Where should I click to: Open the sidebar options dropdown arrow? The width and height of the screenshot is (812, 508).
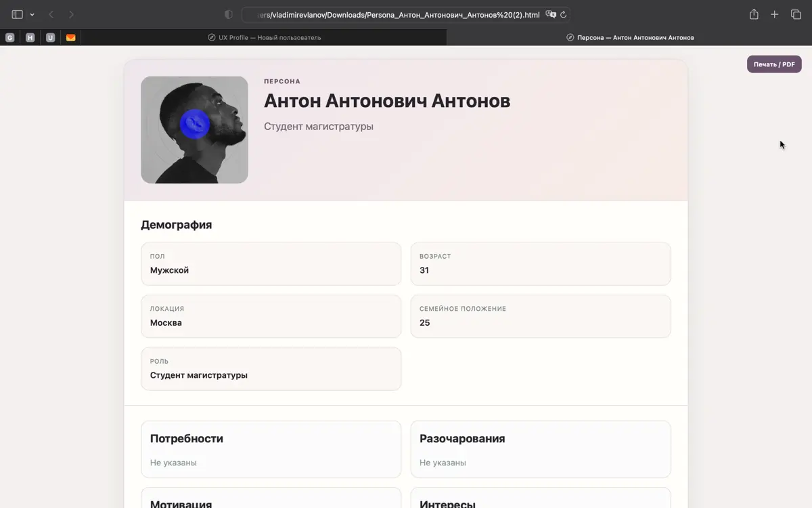point(32,14)
